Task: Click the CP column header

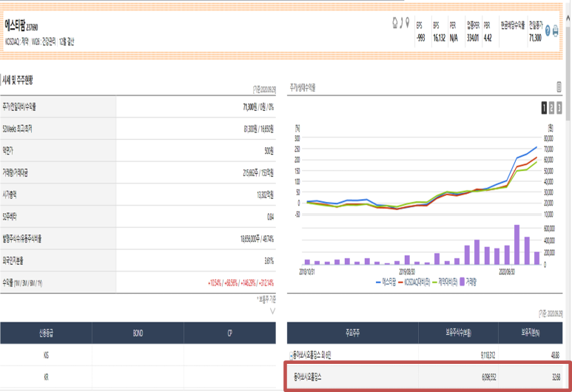Action: pyautogui.click(x=230, y=333)
